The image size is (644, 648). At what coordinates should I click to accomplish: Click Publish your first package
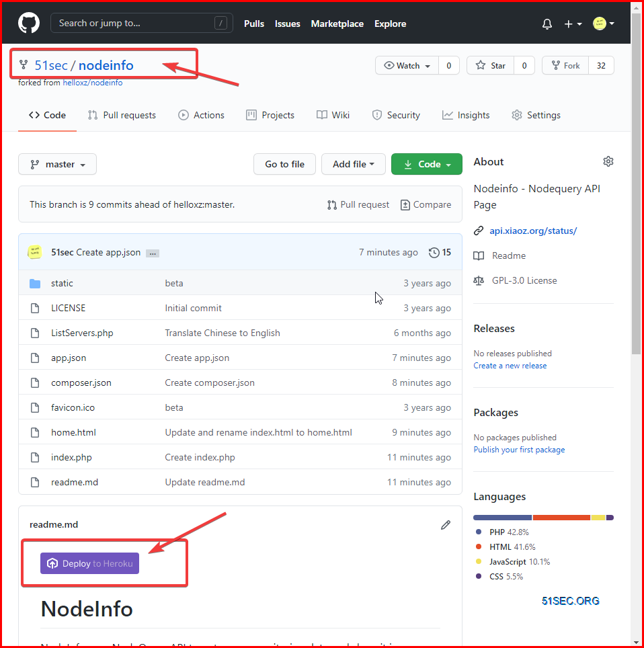point(519,450)
